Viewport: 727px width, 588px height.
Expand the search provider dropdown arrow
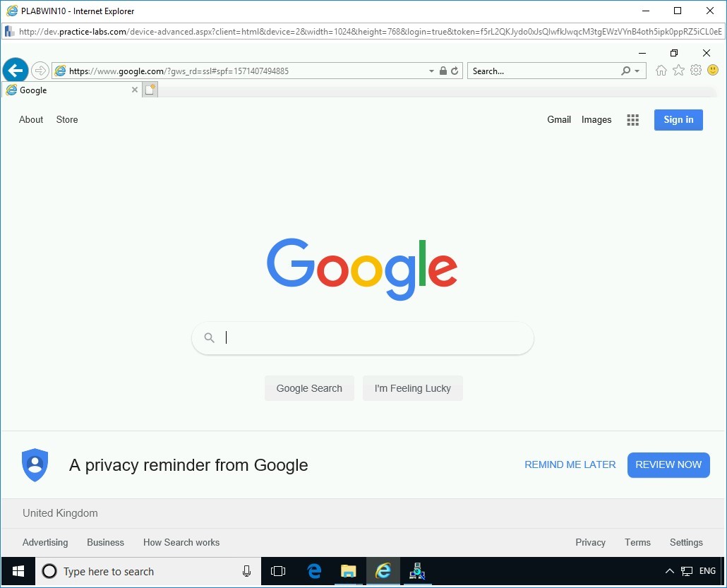637,71
